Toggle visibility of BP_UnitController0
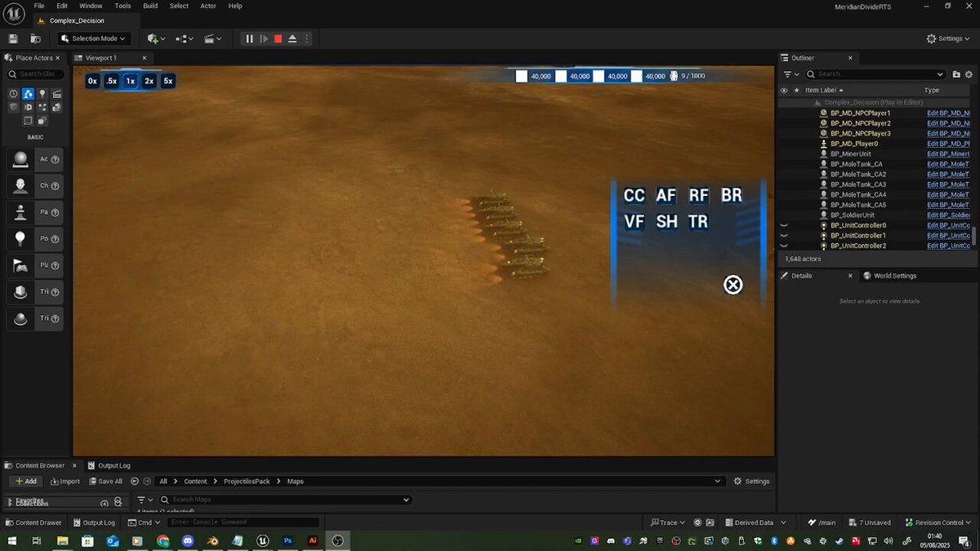This screenshot has width=980, height=551. (784, 225)
